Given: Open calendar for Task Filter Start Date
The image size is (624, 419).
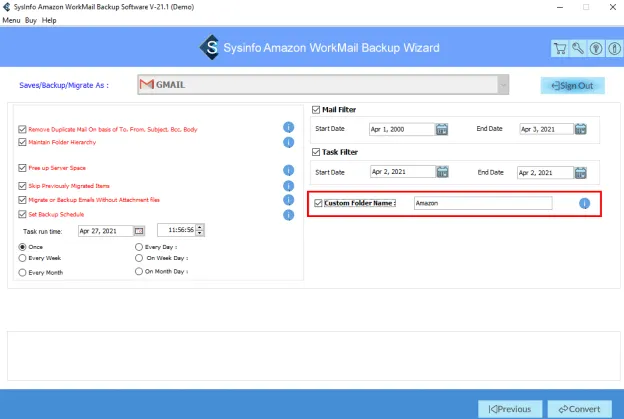Looking at the screenshot, I should pos(442,172).
